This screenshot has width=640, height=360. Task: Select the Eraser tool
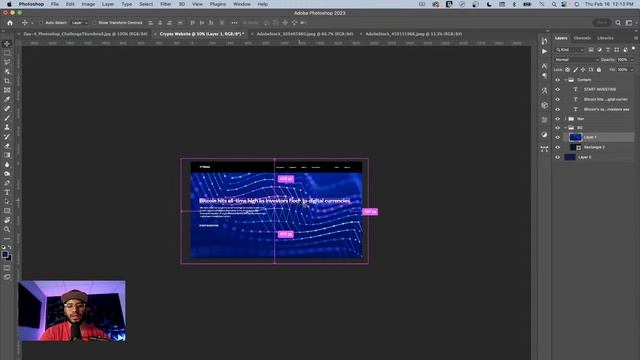7,146
